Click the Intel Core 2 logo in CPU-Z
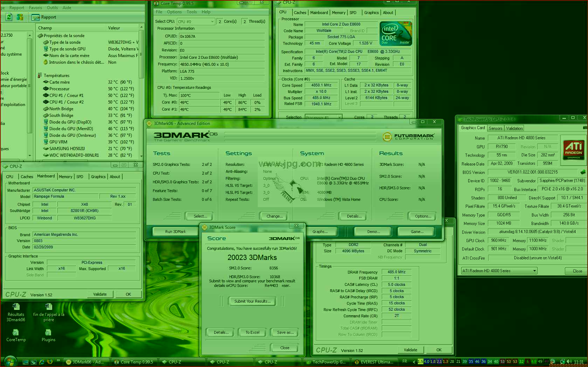This screenshot has height=367, width=588. (x=396, y=34)
